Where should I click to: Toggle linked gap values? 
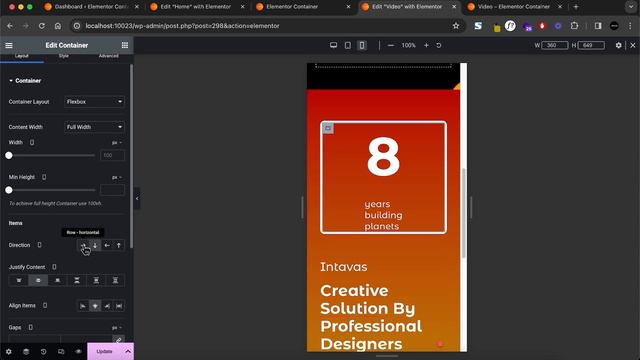[118, 340]
